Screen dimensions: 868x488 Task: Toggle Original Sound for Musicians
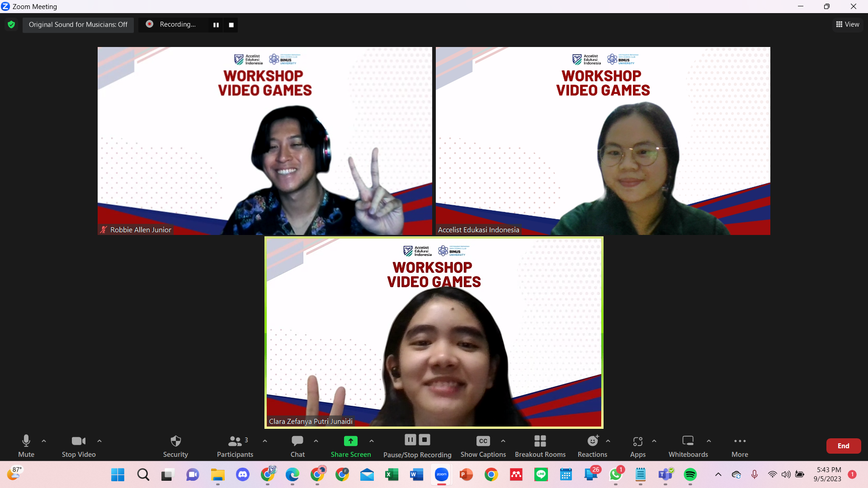click(x=78, y=25)
